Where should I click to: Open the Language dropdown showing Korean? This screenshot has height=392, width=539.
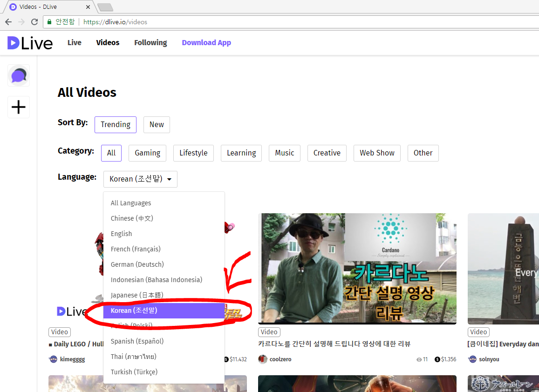pyautogui.click(x=140, y=179)
